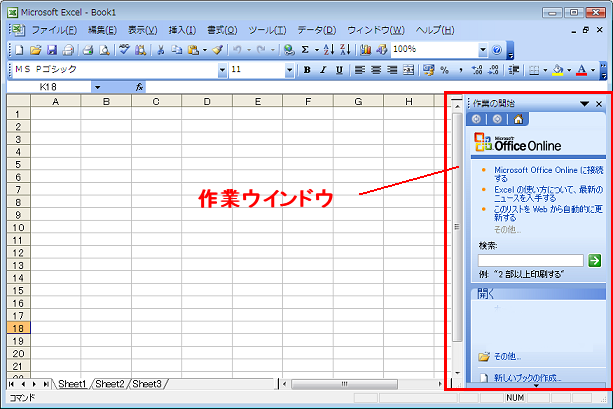
Task: Click このリストを Web から自動的に更新する link
Action: pyautogui.click(x=548, y=213)
